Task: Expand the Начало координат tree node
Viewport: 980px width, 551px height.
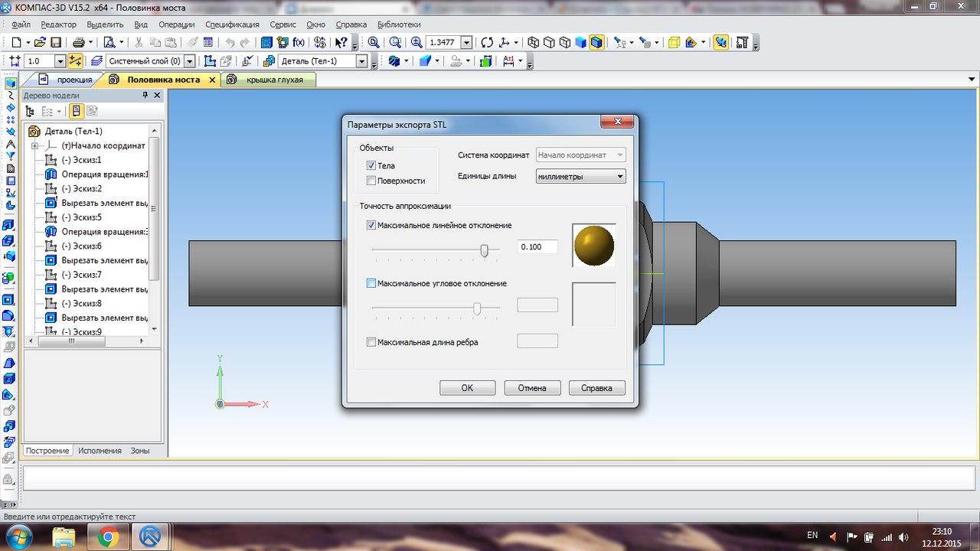Action: (x=35, y=145)
